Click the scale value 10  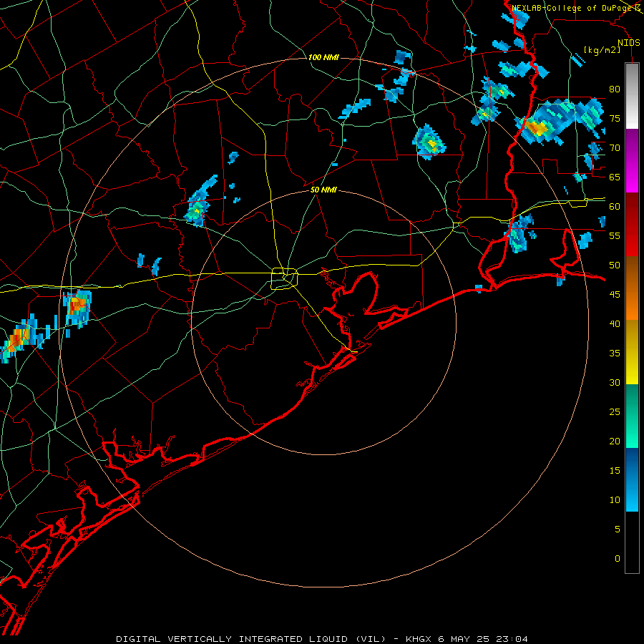click(615, 500)
